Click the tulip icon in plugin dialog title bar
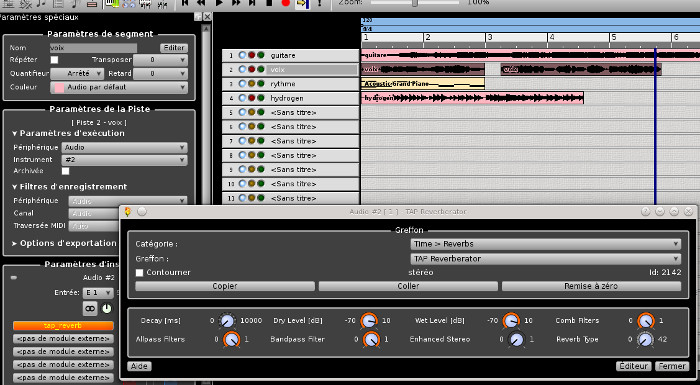The width and height of the screenshot is (700, 385). pyautogui.click(x=128, y=212)
